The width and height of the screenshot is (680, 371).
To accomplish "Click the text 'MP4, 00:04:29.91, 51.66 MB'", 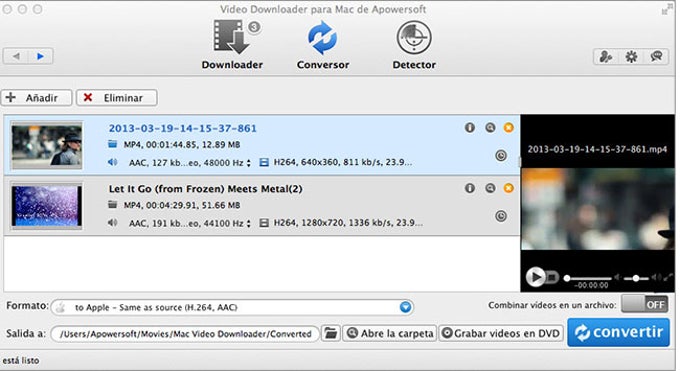I will pyautogui.click(x=182, y=205).
